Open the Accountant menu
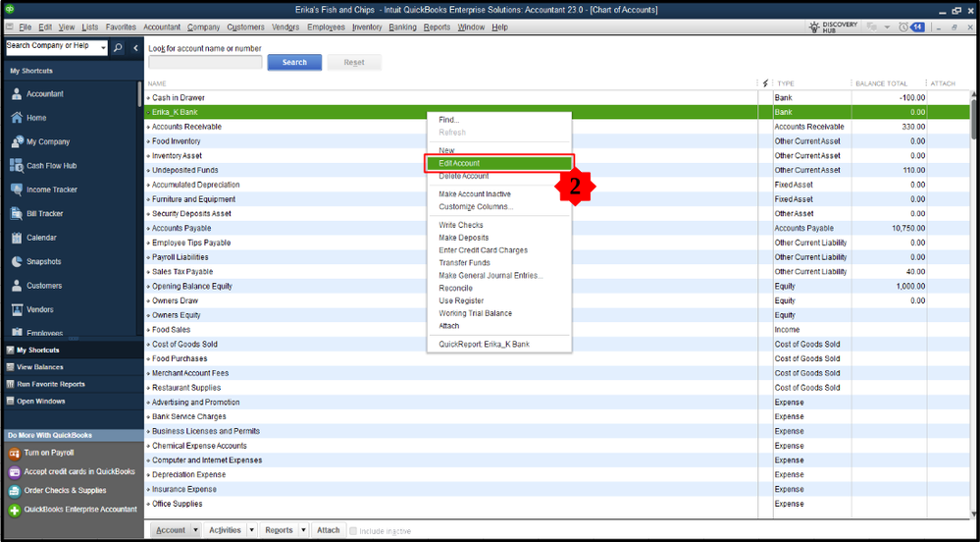This screenshot has width=980, height=542. pyautogui.click(x=162, y=27)
